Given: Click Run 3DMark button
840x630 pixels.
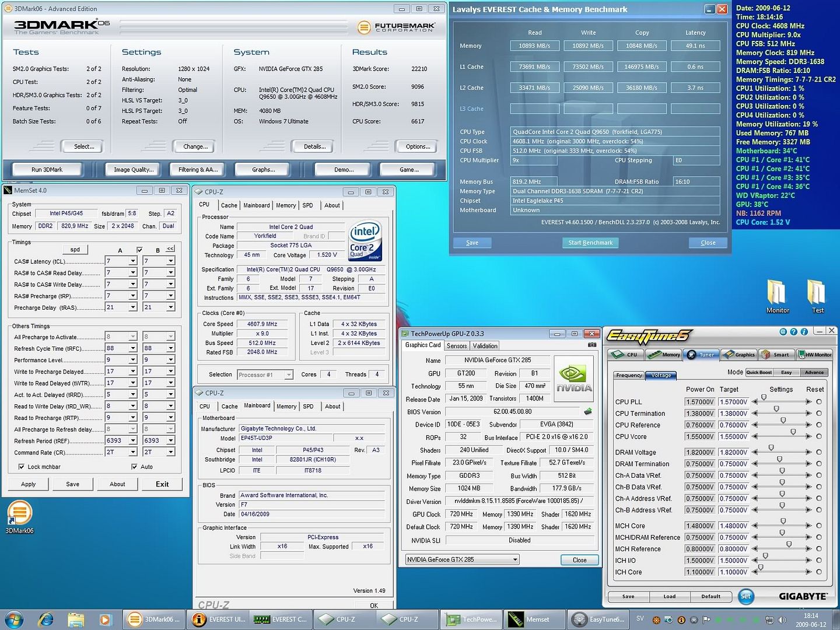Looking at the screenshot, I should click(x=47, y=170).
